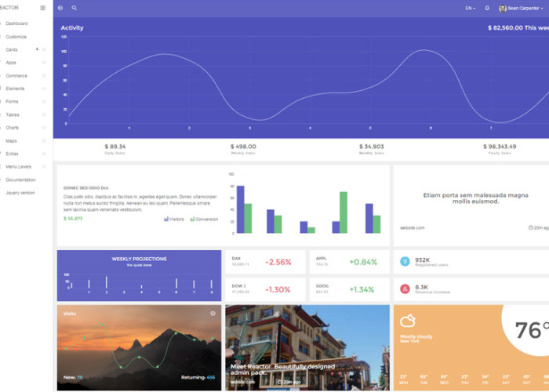Click the $ 98,343.49 Yearly Sales value
The height and width of the screenshot is (392, 549).
point(500,147)
